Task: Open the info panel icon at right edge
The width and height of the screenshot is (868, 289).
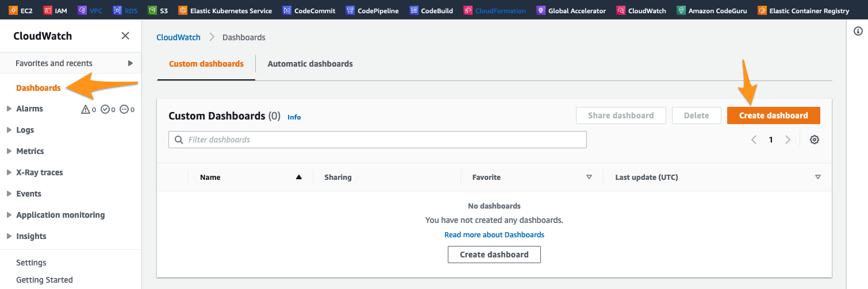Action: click(x=858, y=32)
